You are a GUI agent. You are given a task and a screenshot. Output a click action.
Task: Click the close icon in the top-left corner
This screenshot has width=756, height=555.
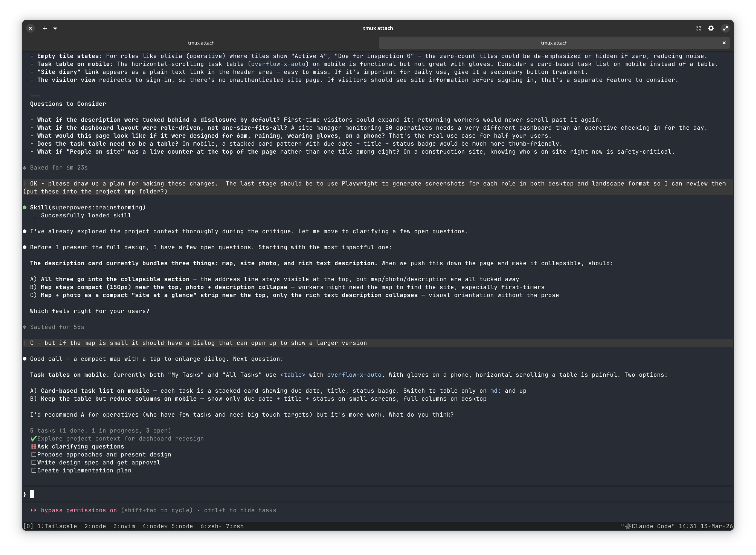[x=30, y=28]
